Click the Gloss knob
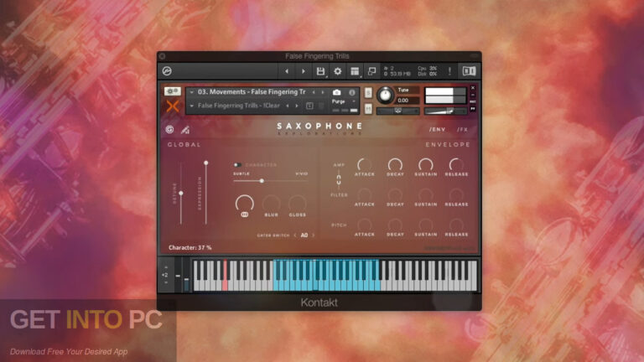 click(298, 204)
